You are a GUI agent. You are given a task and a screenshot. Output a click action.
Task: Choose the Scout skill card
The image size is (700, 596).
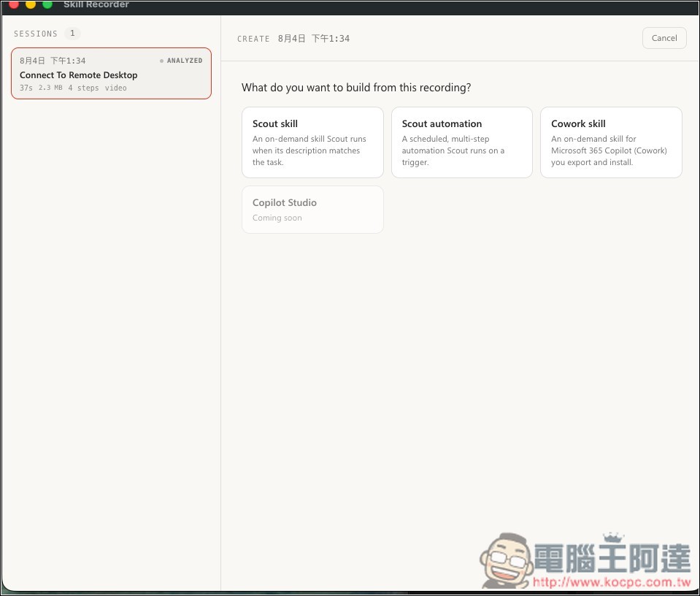coord(312,142)
